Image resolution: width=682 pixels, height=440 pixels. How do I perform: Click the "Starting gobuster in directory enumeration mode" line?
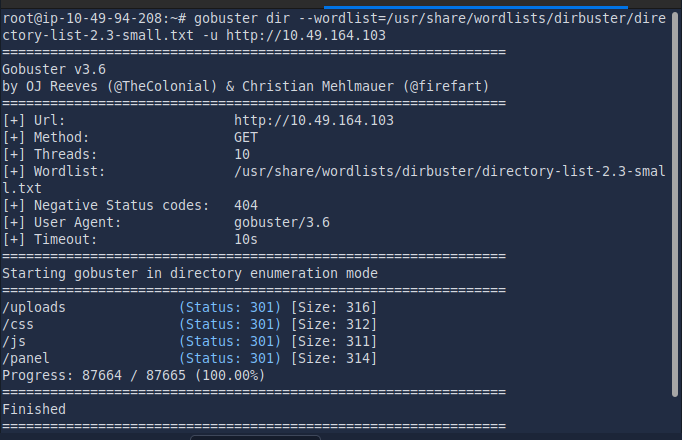point(190,273)
